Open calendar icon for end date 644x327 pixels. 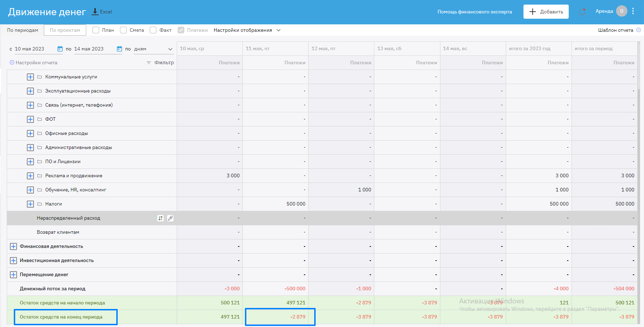point(119,49)
